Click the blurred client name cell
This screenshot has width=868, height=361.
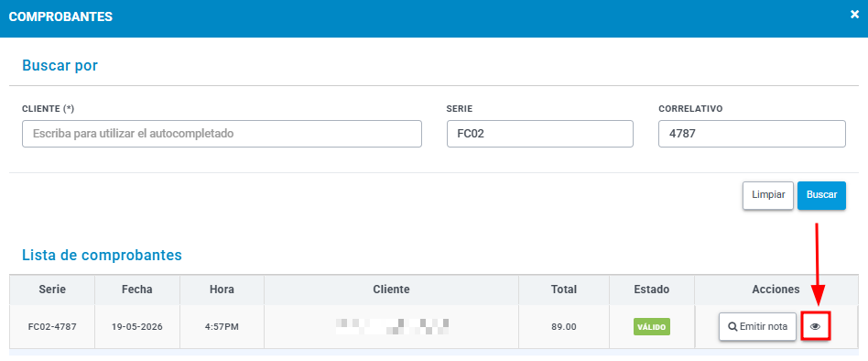tap(391, 327)
